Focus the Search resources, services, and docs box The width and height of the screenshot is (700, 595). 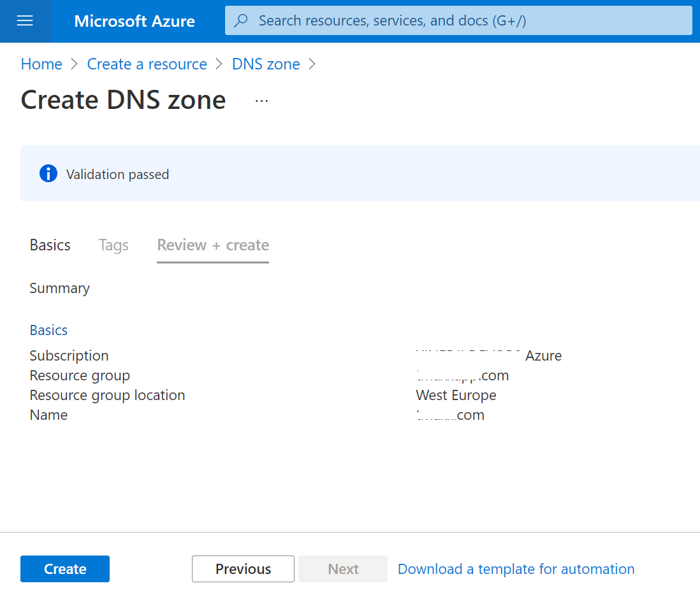(x=458, y=20)
